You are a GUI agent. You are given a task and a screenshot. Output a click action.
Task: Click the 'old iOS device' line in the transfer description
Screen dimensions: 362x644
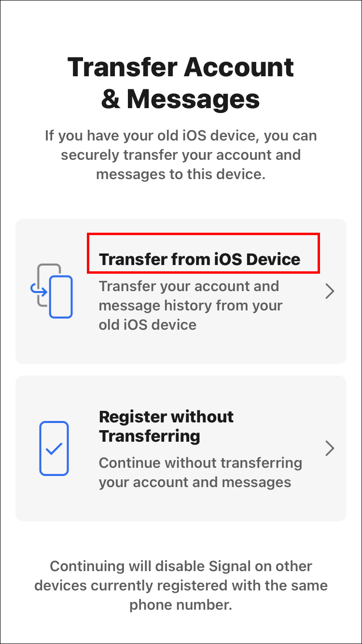tap(148, 324)
